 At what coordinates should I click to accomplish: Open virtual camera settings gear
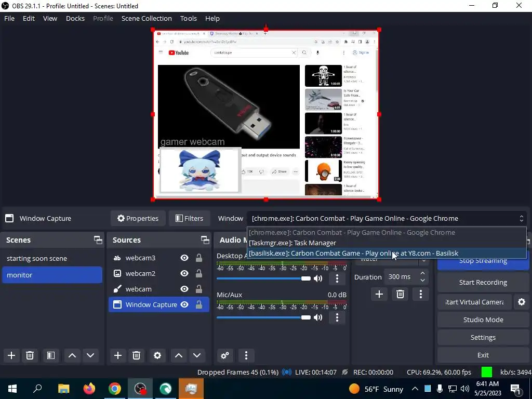pyautogui.click(x=522, y=302)
